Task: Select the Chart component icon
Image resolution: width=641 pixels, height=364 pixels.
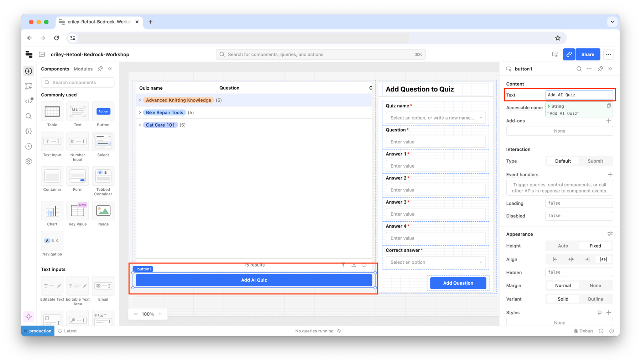Action: [x=52, y=211]
